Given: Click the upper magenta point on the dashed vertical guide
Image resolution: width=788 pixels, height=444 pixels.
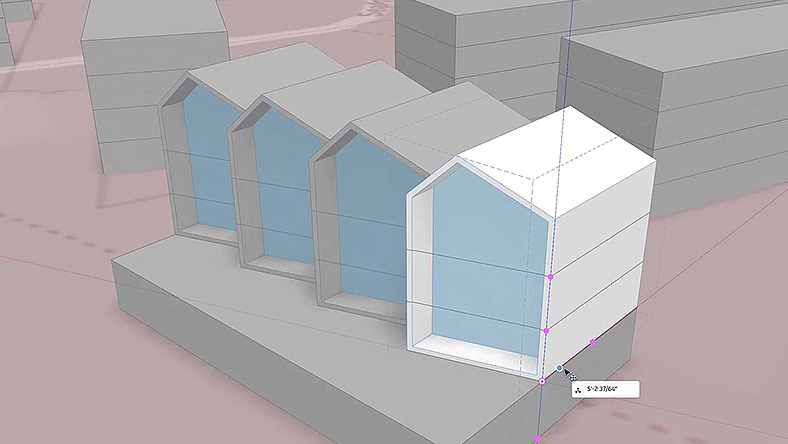Looking at the screenshot, I should coord(550,277).
